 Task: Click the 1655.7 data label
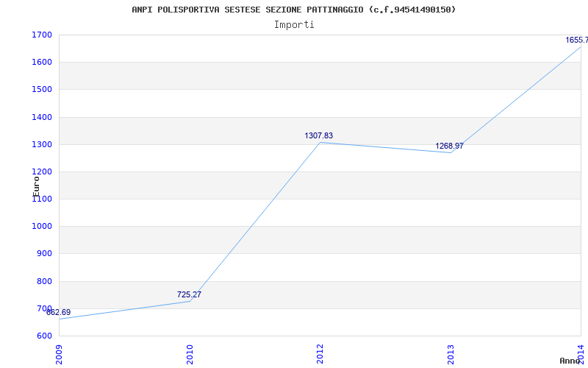click(x=577, y=40)
